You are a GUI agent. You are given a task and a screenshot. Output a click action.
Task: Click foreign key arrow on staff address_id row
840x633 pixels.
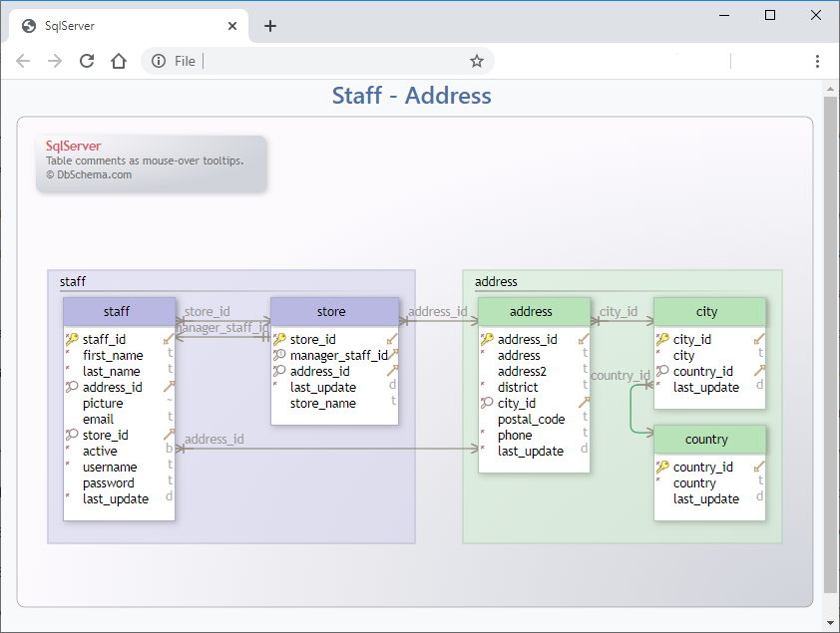[169, 386]
